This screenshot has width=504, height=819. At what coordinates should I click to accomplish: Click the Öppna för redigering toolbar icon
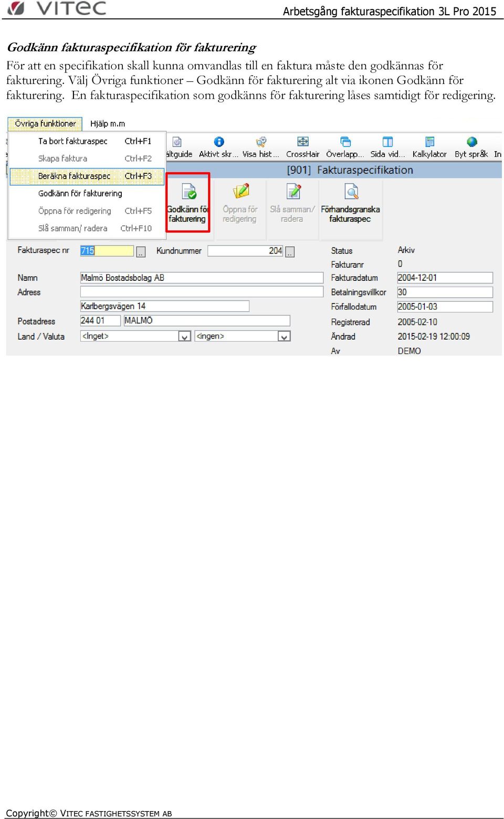coord(240,203)
